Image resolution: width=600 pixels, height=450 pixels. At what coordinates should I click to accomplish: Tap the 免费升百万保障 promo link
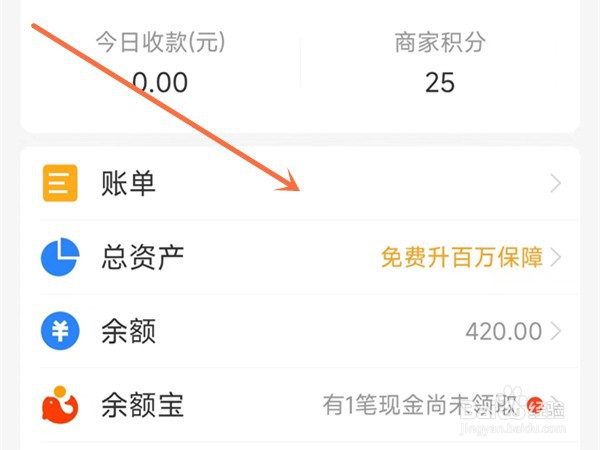462,257
